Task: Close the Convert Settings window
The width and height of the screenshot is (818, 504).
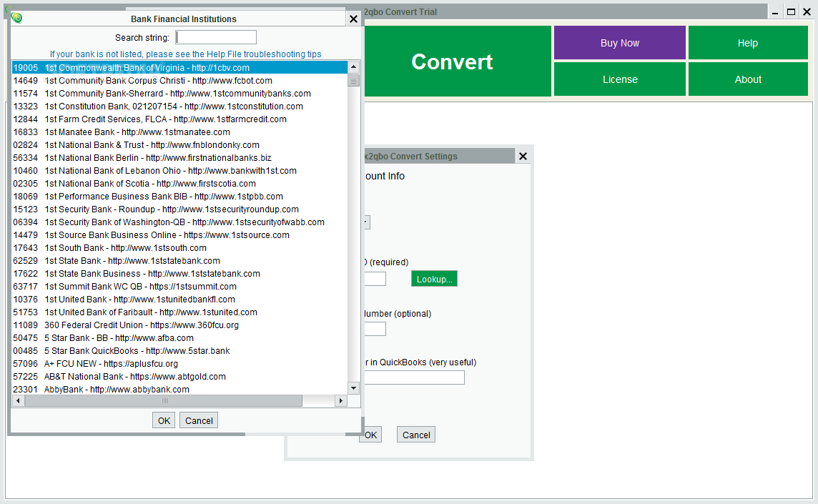Action: 523,156
